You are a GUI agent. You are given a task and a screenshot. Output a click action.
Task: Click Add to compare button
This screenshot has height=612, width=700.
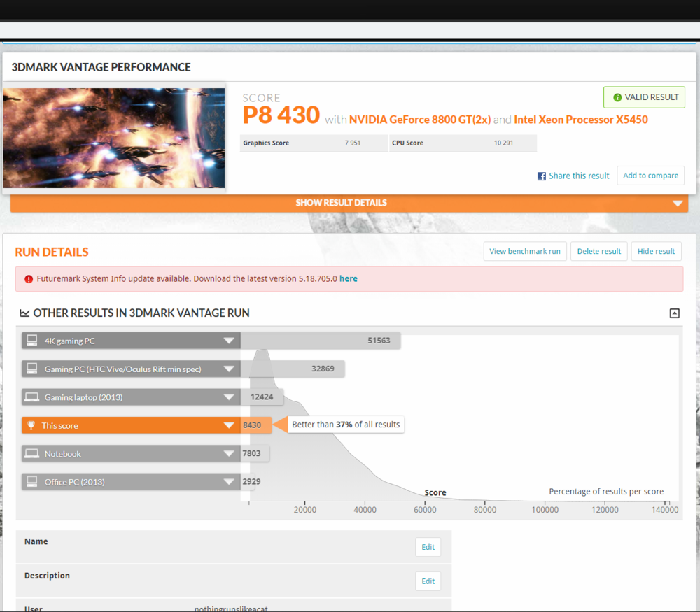coord(650,176)
